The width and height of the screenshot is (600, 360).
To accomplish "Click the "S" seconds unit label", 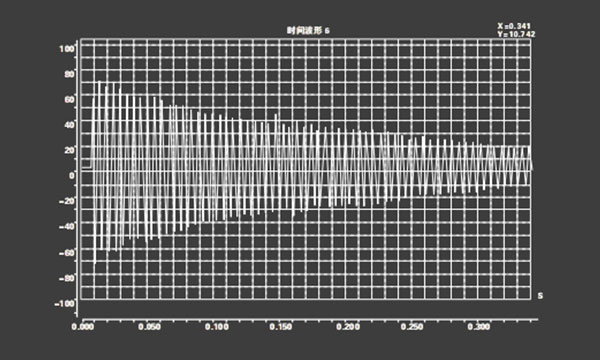I will [540, 296].
